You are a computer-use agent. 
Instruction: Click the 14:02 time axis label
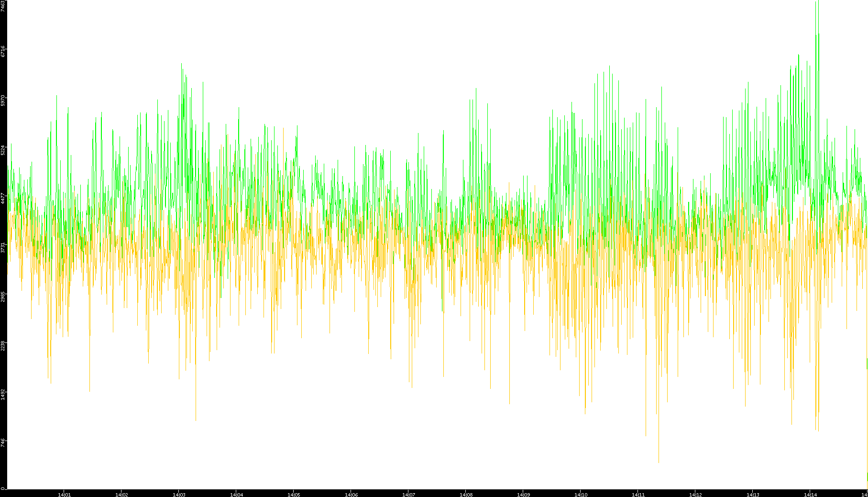click(x=121, y=495)
